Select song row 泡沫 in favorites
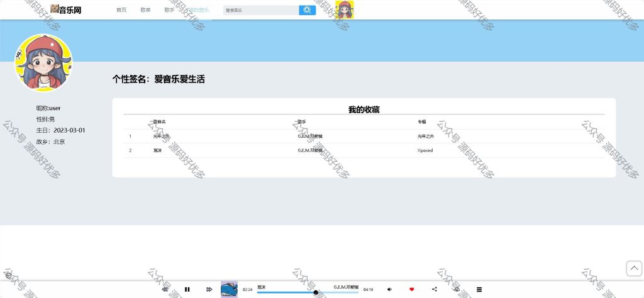This screenshot has height=298, width=644. click(364, 151)
